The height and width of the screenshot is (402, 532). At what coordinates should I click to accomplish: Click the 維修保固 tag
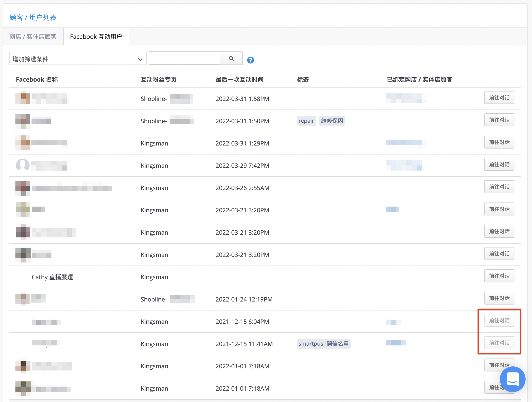pos(332,121)
